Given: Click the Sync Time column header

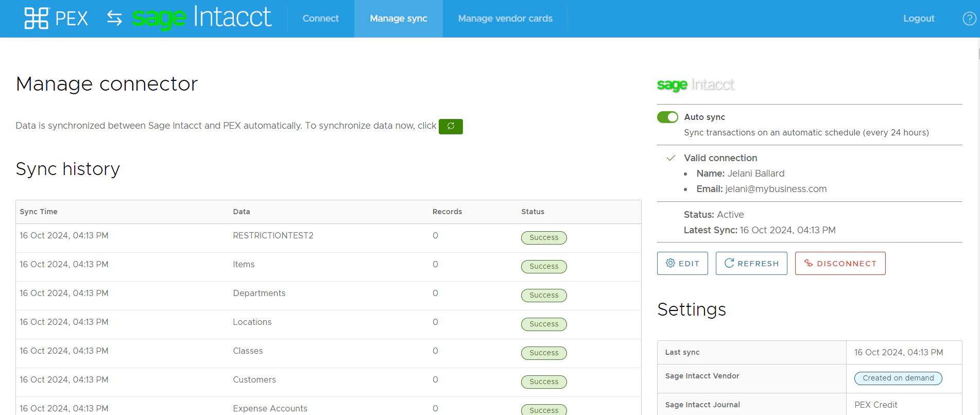Looking at the screenshot, I should [39, 212].
